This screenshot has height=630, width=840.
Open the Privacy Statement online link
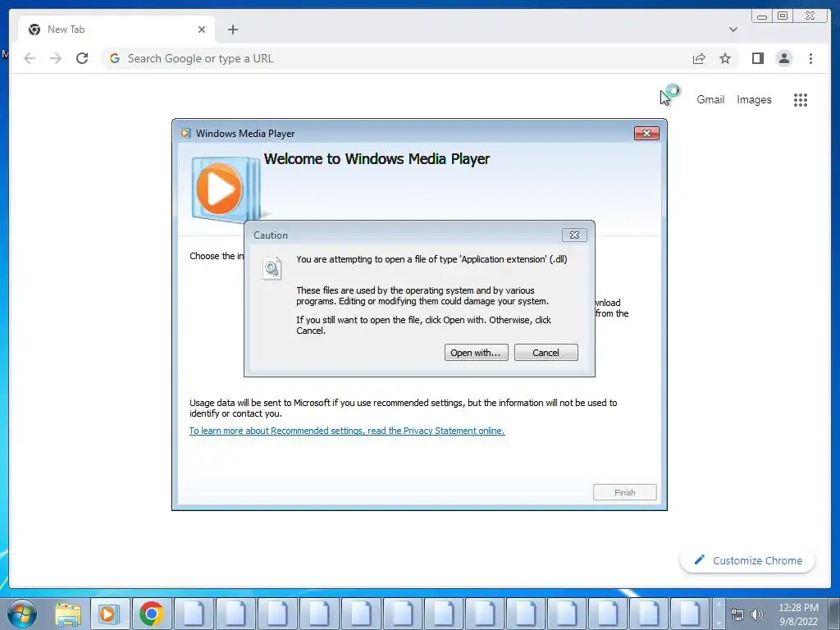point(347,431)
